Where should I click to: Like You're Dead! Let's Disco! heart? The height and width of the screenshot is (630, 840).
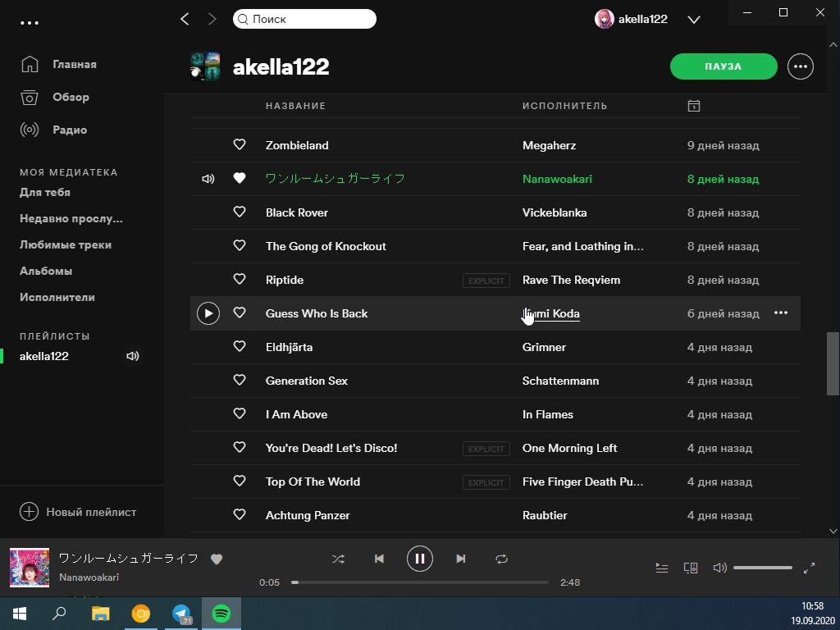[240, 447]
